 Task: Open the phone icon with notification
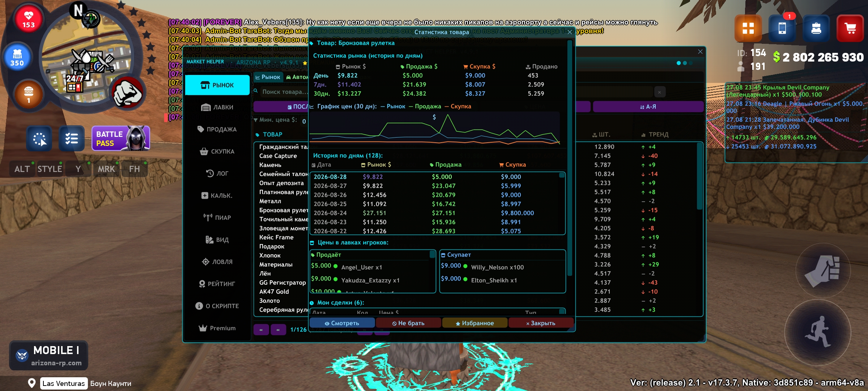tap(782, 28)
